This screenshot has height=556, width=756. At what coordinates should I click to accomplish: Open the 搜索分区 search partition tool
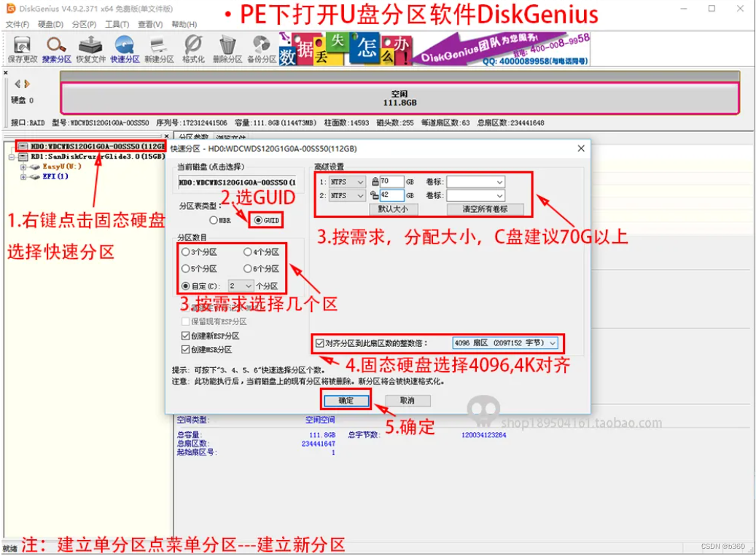click(56, 50)
